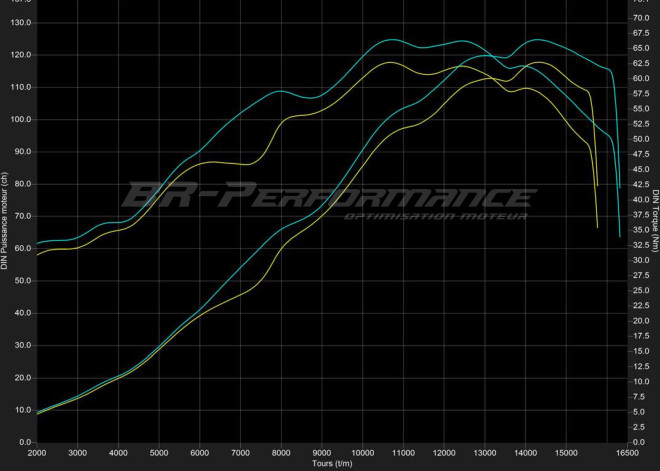Pick the 8000 rpm axis tick label
Screen dimensions: 660x471
pyautogui.click(x=281, y=452)
